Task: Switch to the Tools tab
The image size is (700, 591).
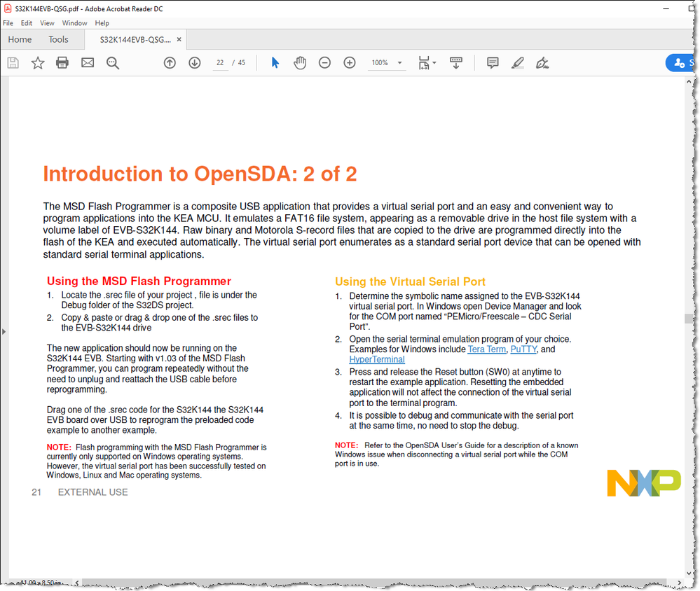Action: (x=58, y=40)
